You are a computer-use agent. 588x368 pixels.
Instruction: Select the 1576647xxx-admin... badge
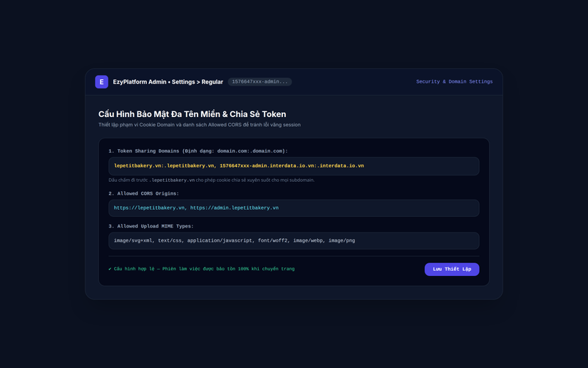click(x=260, y=82)
